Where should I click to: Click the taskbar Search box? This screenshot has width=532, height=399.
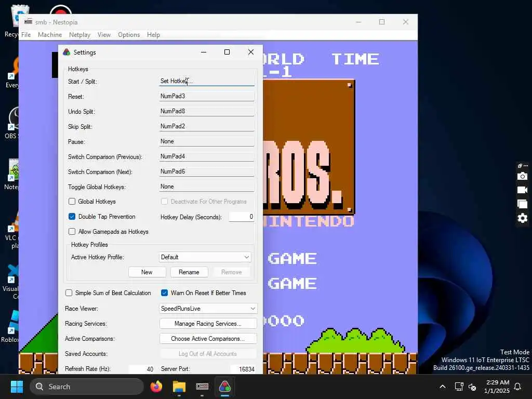pyautogui.click(x=87, y=387)
